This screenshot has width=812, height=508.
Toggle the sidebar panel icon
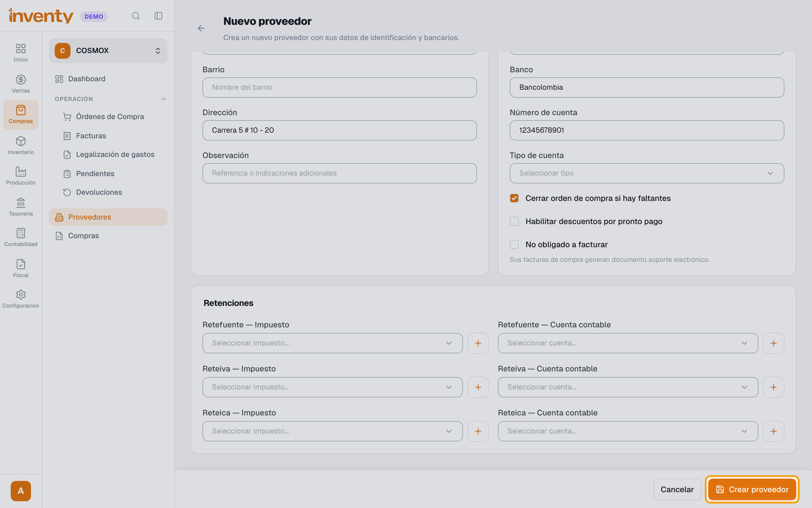click(x=158, y=16)
